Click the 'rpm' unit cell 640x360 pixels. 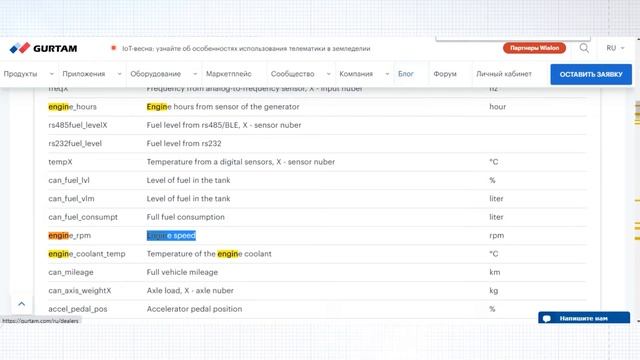click(497, 236)
